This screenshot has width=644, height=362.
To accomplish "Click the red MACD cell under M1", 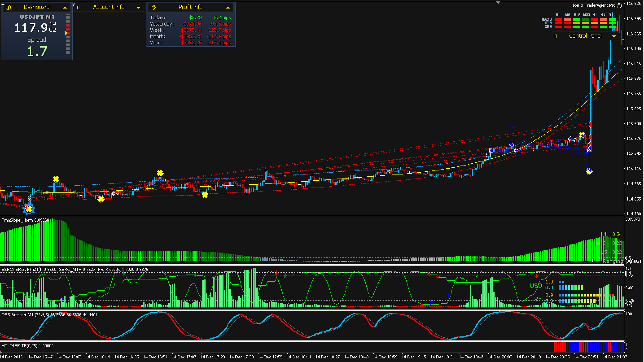I will pos(559,20).
